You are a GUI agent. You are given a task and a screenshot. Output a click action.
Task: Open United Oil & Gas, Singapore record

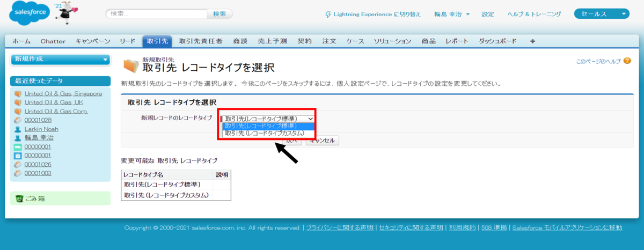click(63, 94)
